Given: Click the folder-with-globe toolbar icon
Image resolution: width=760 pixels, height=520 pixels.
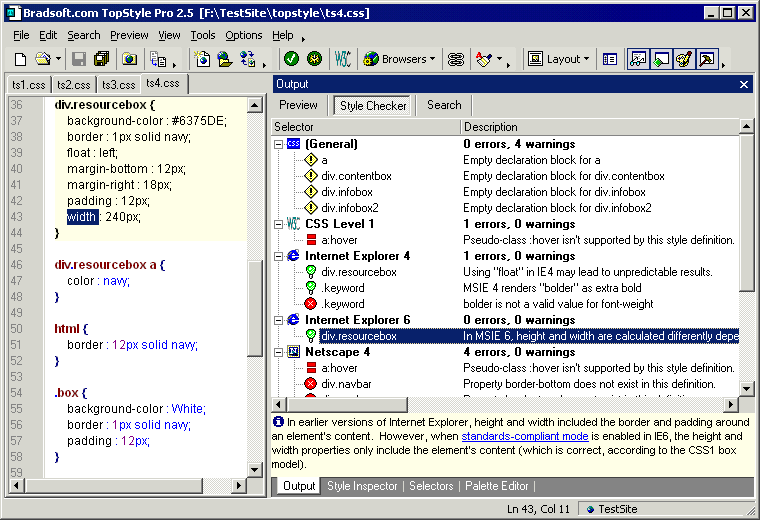Looking at the screenshot, I should coord(129,59).
